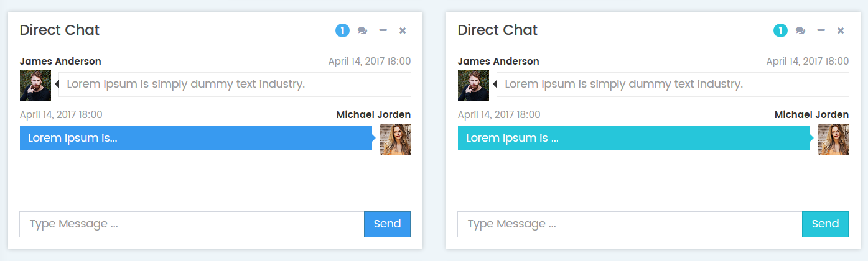Screen dimensions: 868x261
Task: Collapse the teal Direct Chat panel
Action: click(x=821, y=30)
